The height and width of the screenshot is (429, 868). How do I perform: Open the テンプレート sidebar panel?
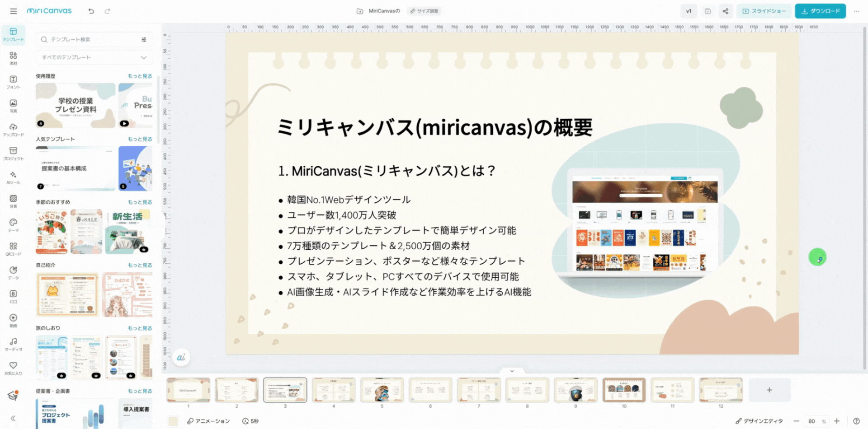[x=13, y=34]
